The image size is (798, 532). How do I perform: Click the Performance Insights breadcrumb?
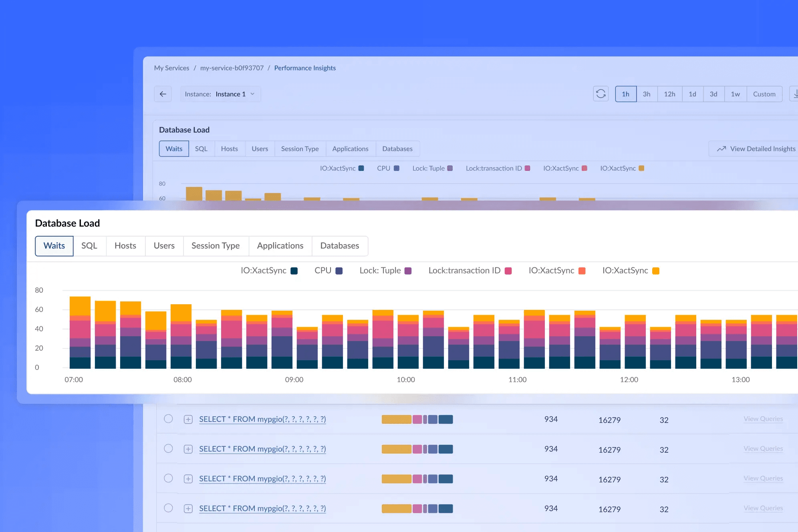305,68
